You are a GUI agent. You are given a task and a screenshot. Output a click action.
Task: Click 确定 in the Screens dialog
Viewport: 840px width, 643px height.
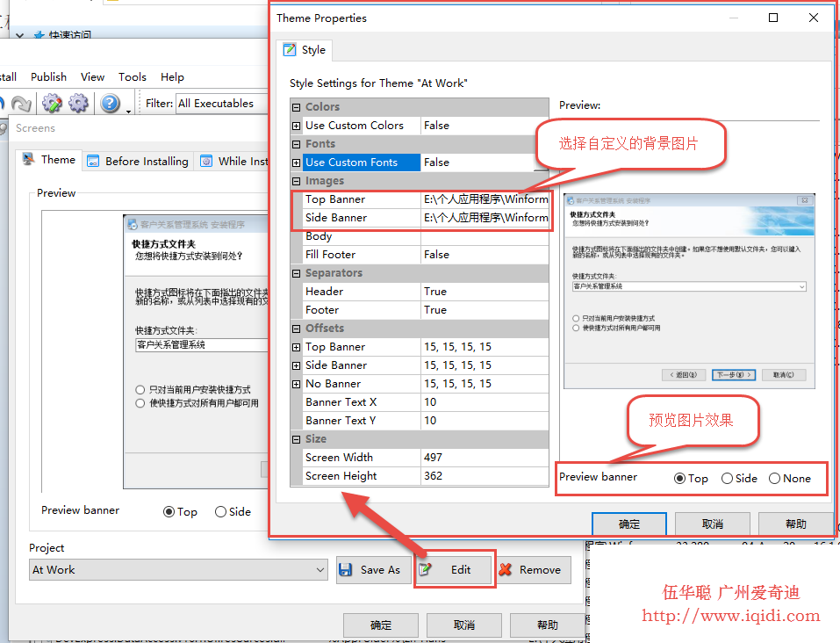[x=381, y=625]
